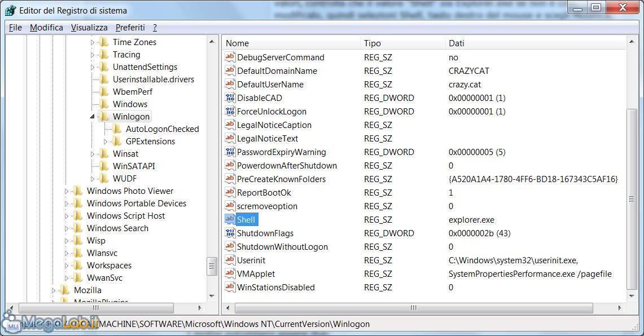Click the LegalNoticeCaption string value icon
This screenshot has width=644, height=336.
coord(230,125)
